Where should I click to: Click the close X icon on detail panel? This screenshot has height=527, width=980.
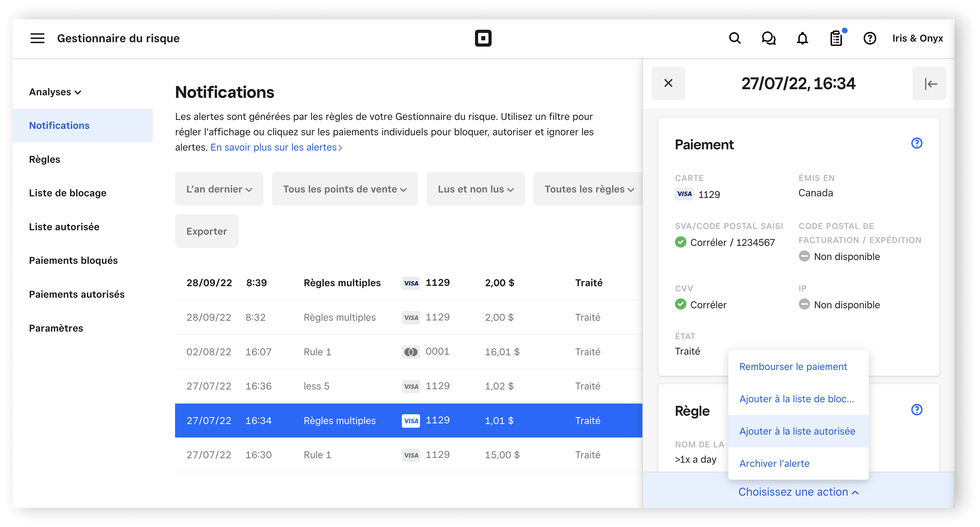pyautogui.click(x=668, y=83)
